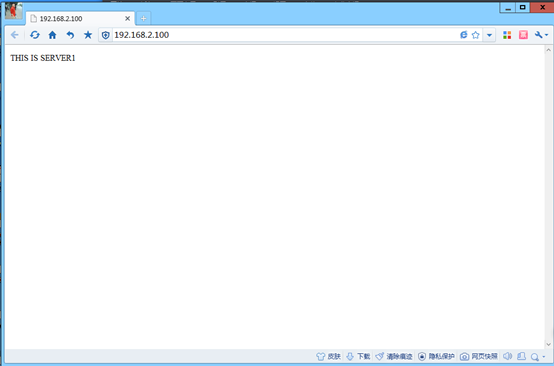The width and height of the screenshot is (554, 366).
Task: Click the scrollbar up arrow
Action: pyautogui.click(x=548, y=50)
